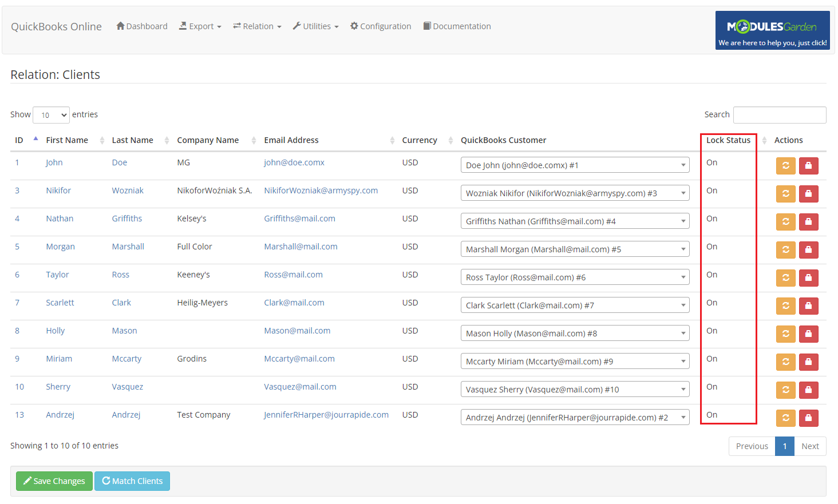This screenshot has width=838, height=504.
Task: Click red lock icon for Nikifor Wozniak
Action: click(808, 193)
